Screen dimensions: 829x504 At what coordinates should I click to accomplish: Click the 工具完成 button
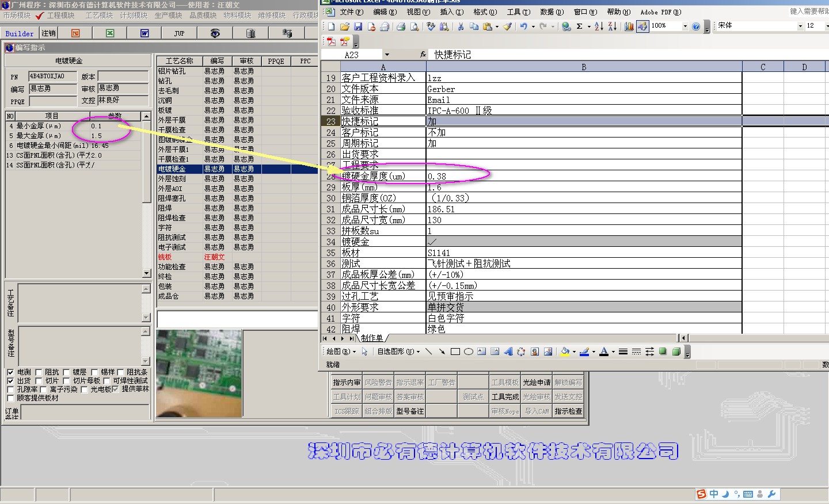(x=505, y=397)
